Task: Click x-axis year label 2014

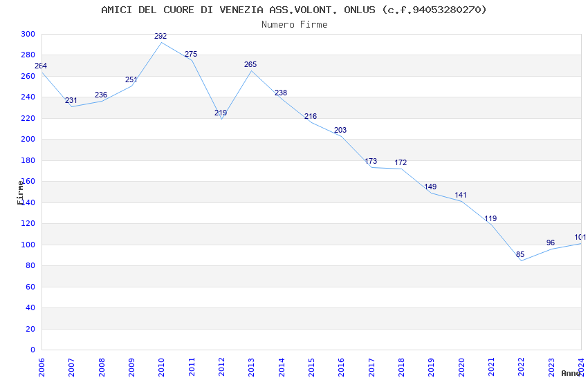Action: [282, 368]
